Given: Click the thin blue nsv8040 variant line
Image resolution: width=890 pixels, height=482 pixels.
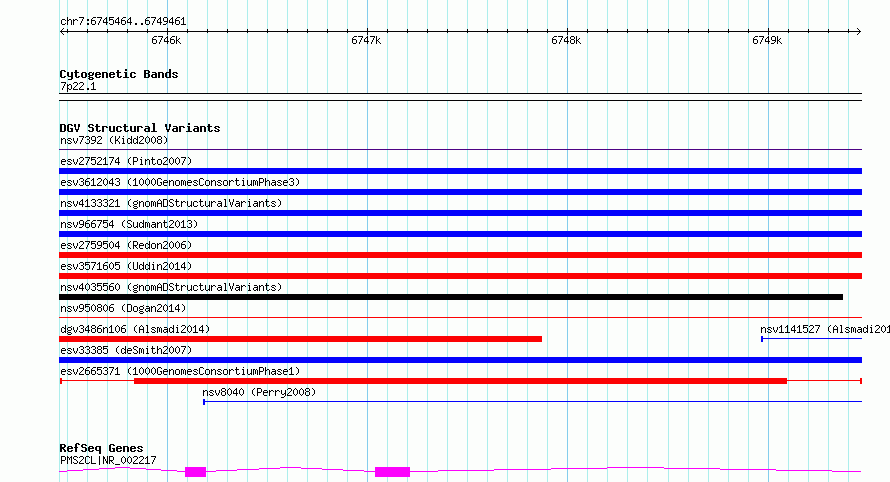Looking at the screenshot, I should tap(532, 402).
